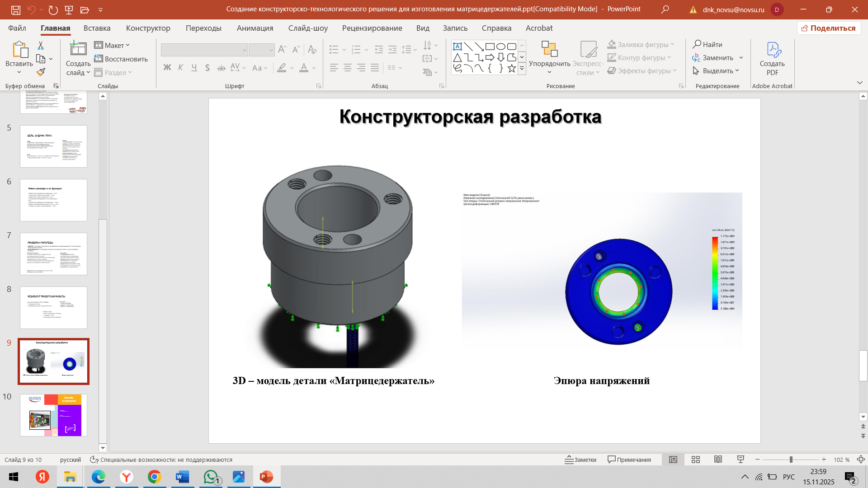The image size is (868, 488).
Task: Click the Share button
Action: (829, 28)
